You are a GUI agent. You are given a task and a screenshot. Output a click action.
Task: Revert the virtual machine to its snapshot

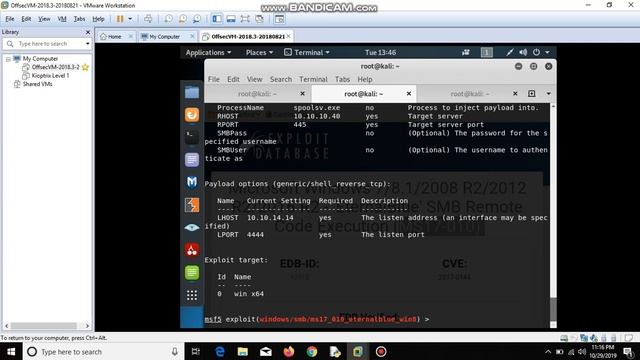(x=182, y=19)
